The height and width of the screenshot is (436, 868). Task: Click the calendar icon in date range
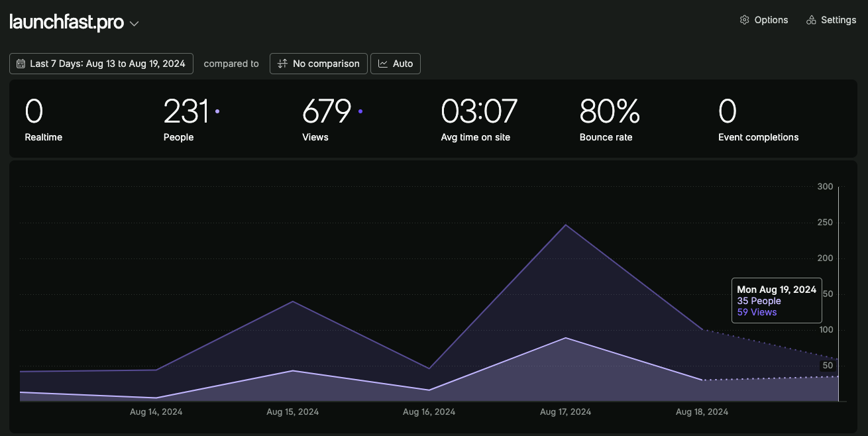click(21, 64)
